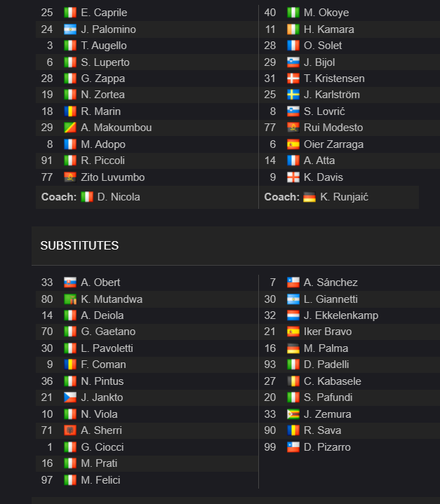Open player R. Piccoli profile
The image size is (440, 504).
pyautogui.click(x=102, y=161)
